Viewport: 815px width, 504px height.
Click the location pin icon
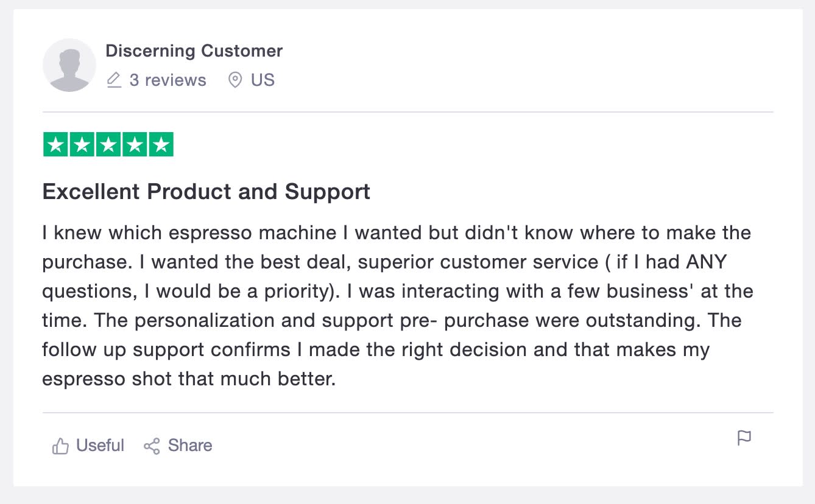pyautogui.click(x=235, y=80)
